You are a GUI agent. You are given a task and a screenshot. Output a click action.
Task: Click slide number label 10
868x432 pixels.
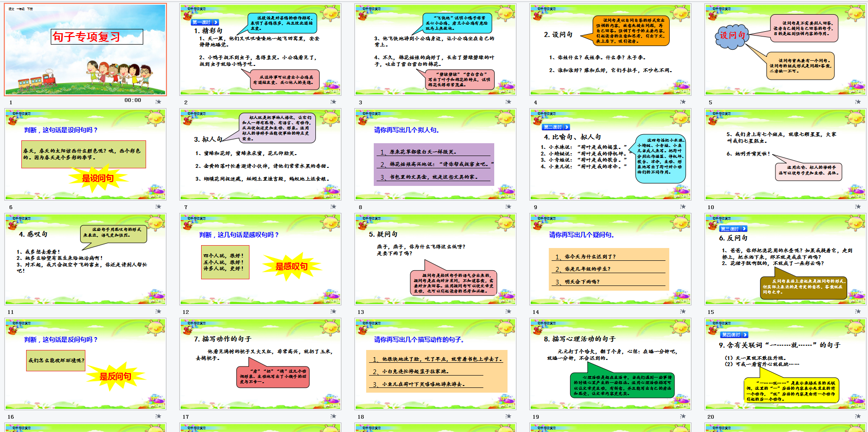click(x=711, y=207)
